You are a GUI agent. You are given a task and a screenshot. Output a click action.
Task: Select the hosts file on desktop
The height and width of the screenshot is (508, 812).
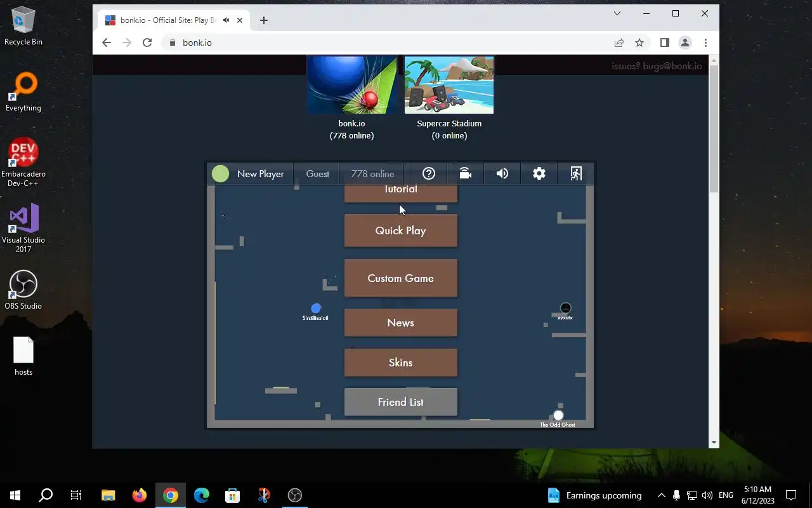click(23, 356)
